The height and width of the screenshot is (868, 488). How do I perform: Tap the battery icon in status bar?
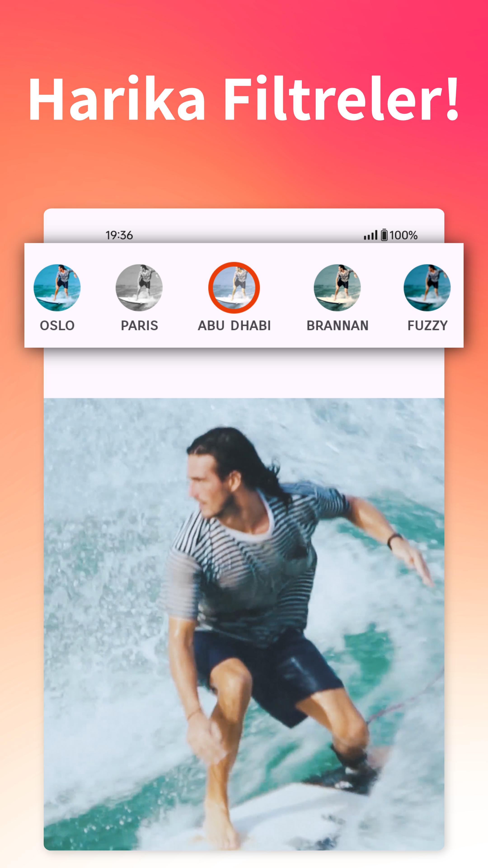pos(384,235)
